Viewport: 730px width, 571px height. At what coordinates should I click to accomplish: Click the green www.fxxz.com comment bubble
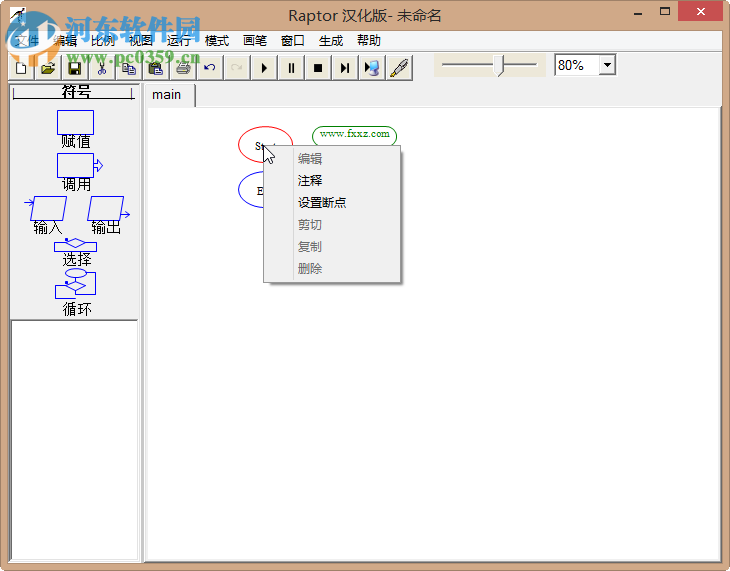354,135
